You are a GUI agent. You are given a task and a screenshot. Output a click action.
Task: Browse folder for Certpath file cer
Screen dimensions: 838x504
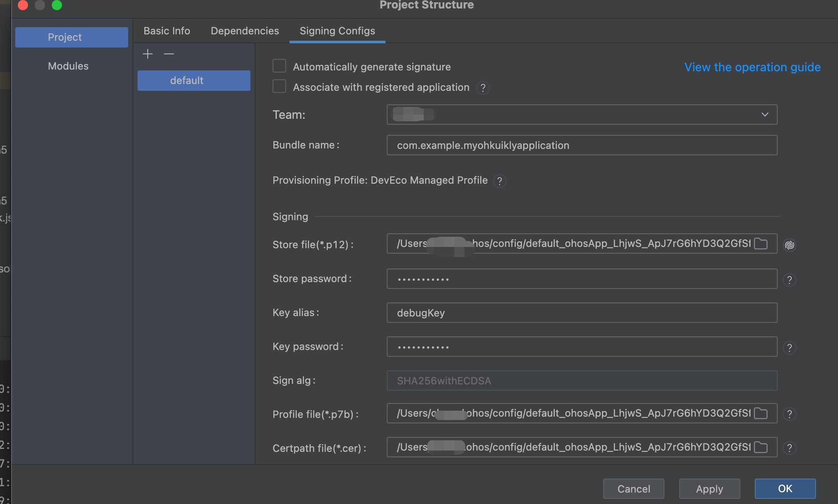click(x=761, y=448)
